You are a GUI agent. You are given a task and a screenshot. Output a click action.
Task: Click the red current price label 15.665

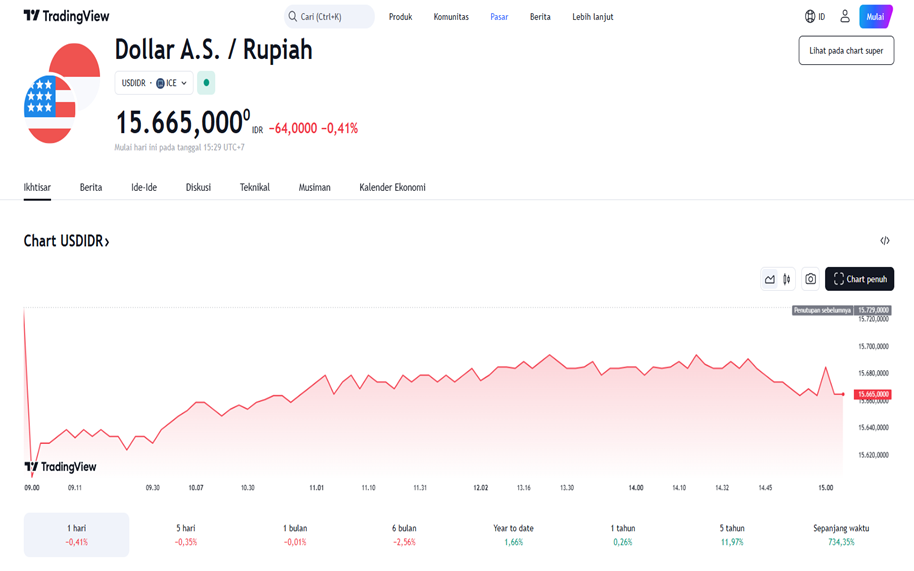coord(871,394)
